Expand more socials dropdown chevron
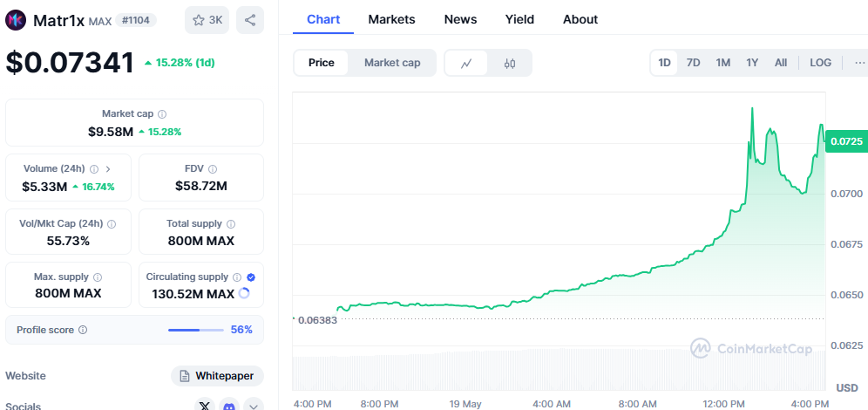The image size is (868, 410). point(253,406)
